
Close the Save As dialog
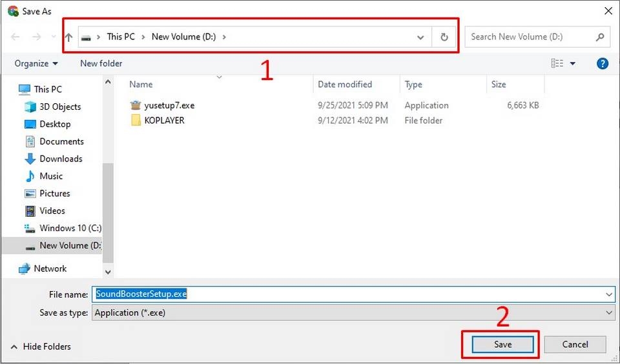pyautogui.click(x=608, y=11)
